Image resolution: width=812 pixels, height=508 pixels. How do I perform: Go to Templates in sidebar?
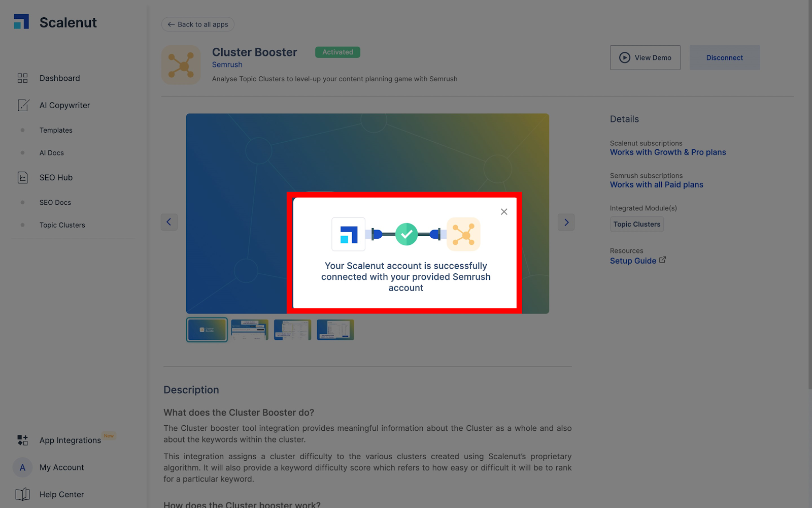point(56,130)
